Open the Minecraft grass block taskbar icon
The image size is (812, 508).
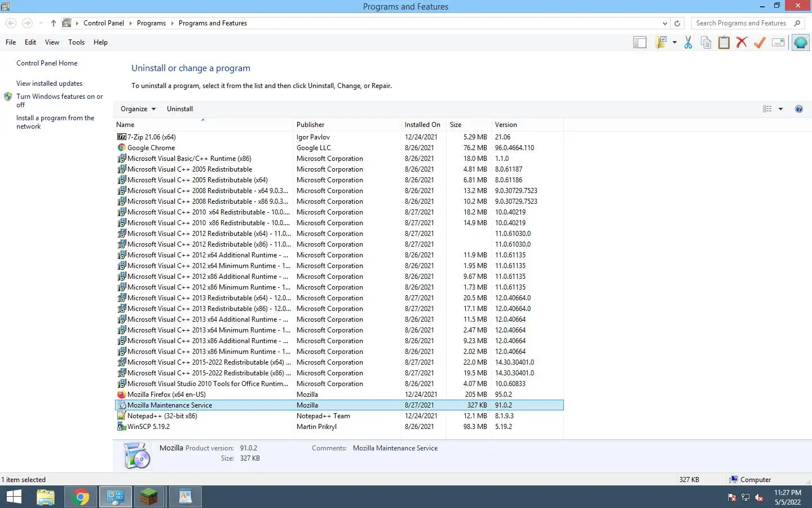[149, 497]
